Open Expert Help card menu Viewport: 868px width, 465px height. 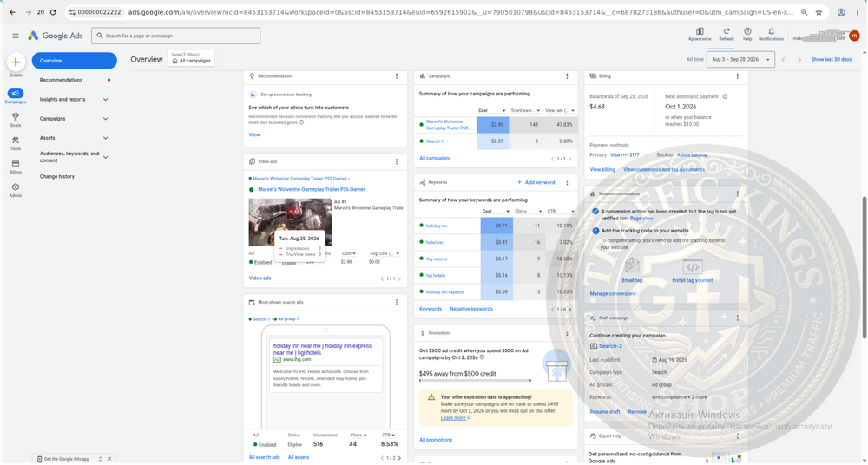[x=737, y=436]
